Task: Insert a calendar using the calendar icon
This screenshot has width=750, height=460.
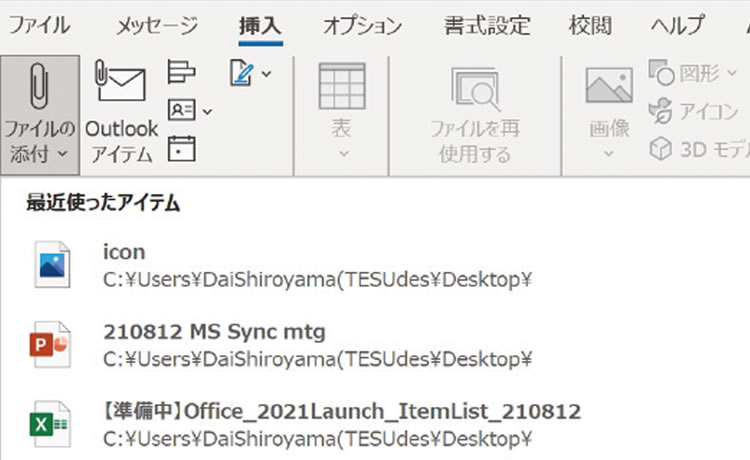Action: click(181, 149)
